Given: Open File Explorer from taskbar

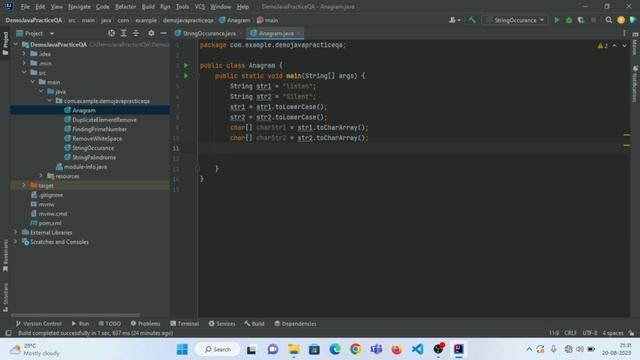Looking at the screenshot, I should click(x=293, y=349).
